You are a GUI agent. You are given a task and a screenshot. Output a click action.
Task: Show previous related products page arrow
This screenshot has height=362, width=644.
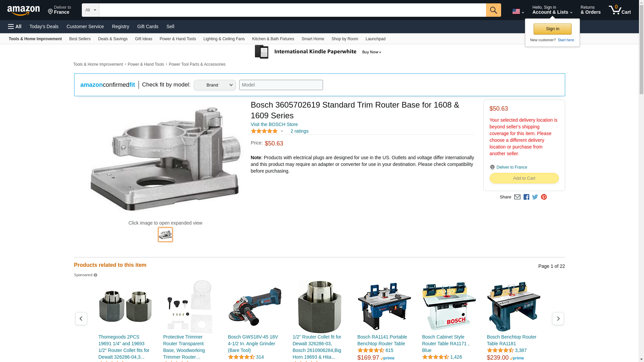pos(81,318)
